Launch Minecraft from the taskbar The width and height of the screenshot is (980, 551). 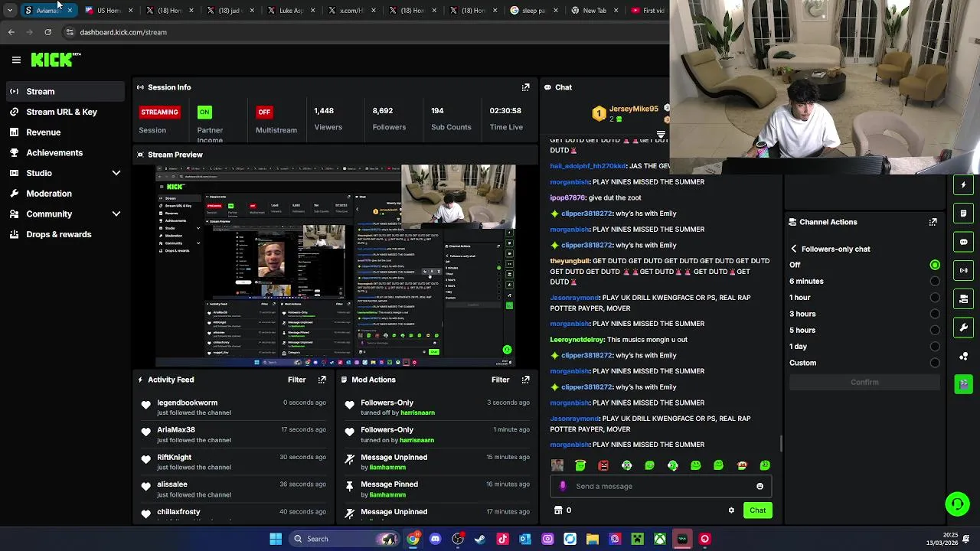pos(637,539)
